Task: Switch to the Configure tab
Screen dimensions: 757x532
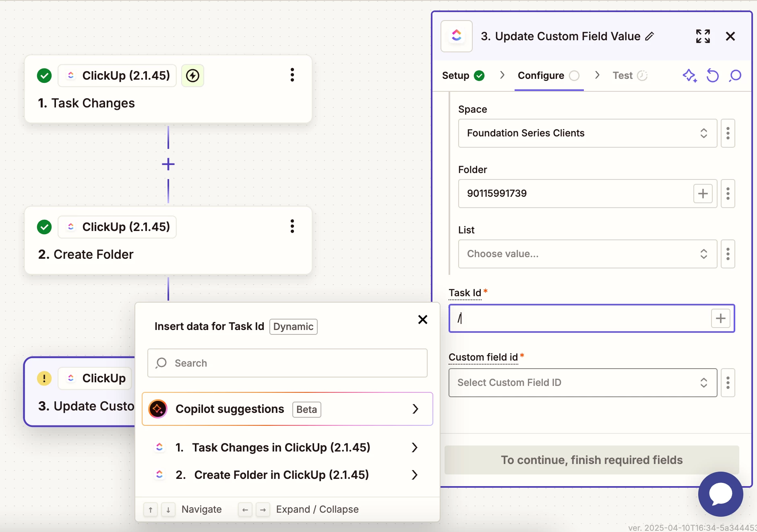Action: pyautogui.click(x=548, y=76)
